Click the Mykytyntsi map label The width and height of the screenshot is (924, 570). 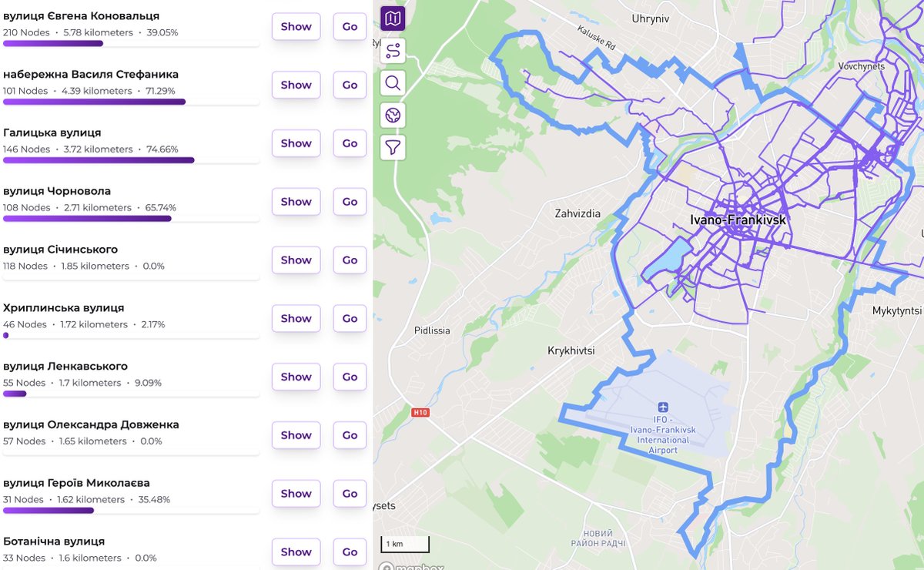click(x=897, y=311)
